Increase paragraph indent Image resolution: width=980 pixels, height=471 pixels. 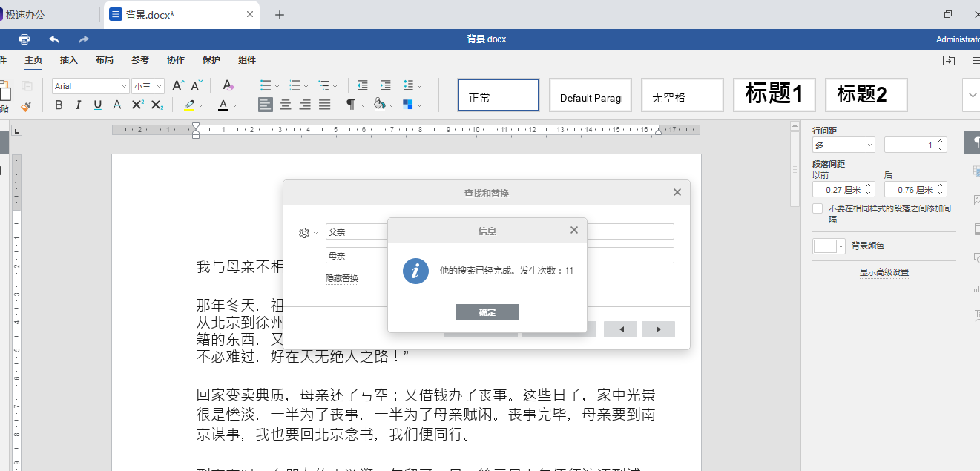point(385,86)
